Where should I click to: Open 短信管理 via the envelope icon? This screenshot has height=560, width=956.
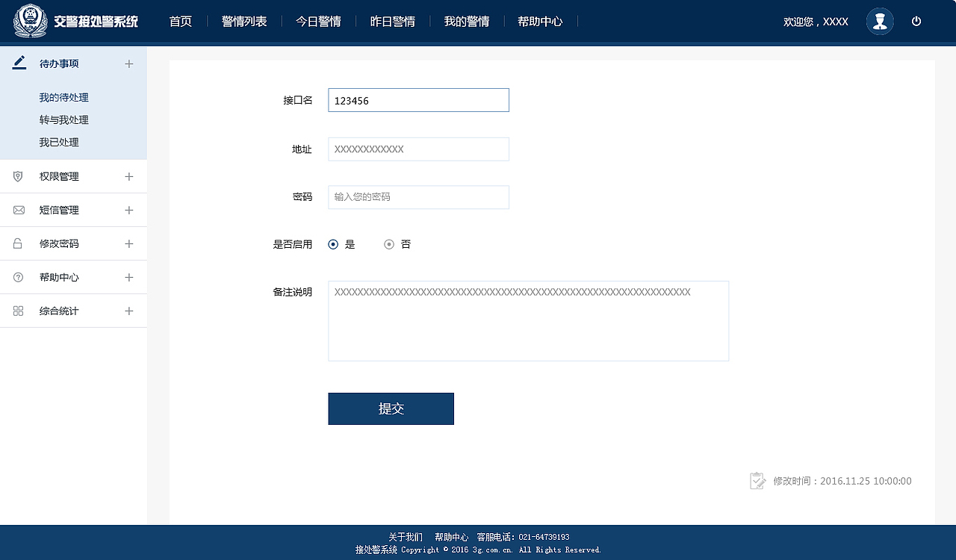pyautogui.click(x=18, y=210)
